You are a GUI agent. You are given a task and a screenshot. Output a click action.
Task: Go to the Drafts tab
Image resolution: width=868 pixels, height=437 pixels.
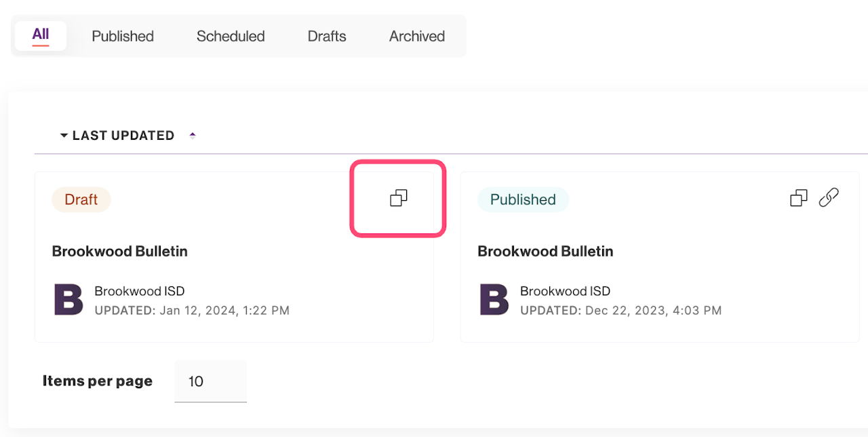pos(327,36)
